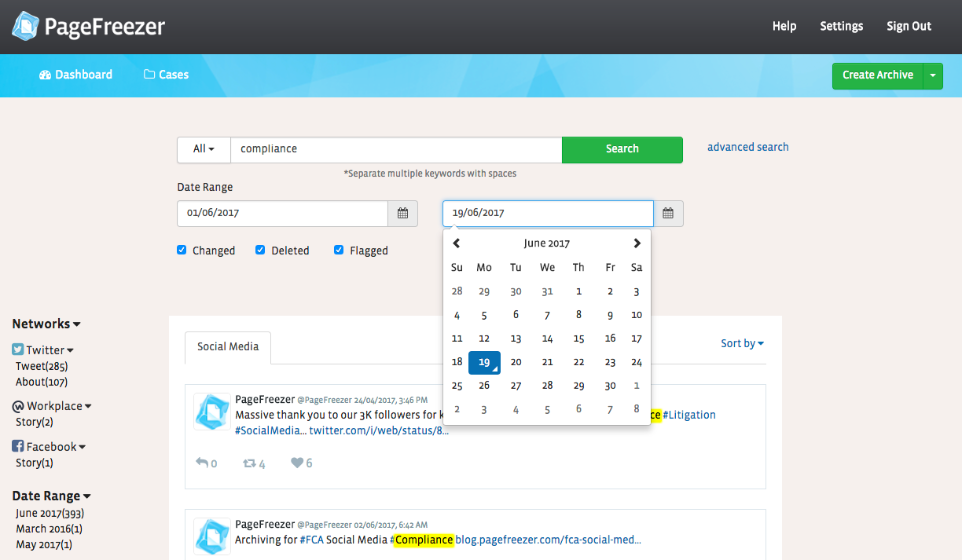The image size is (962, 560).
Task: Uncheck the Changed checkbox
Action: pyautogui.click(x=182, y=250)
